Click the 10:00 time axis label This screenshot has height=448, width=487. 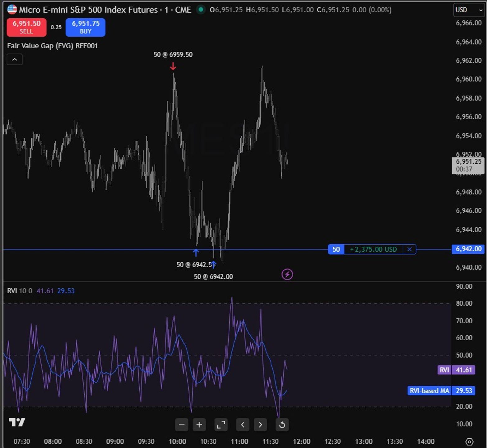(177, 441)
